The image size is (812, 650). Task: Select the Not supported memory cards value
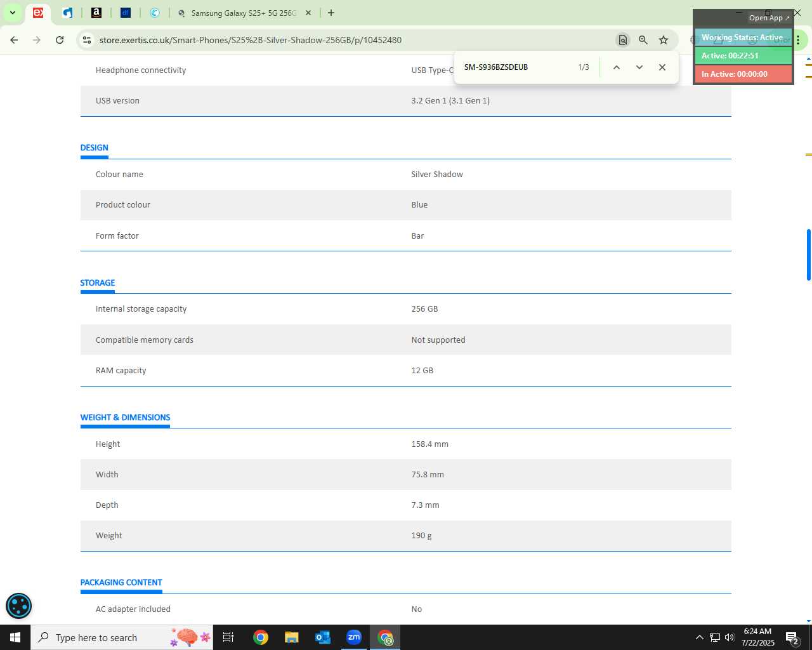[x=438, y=340]
